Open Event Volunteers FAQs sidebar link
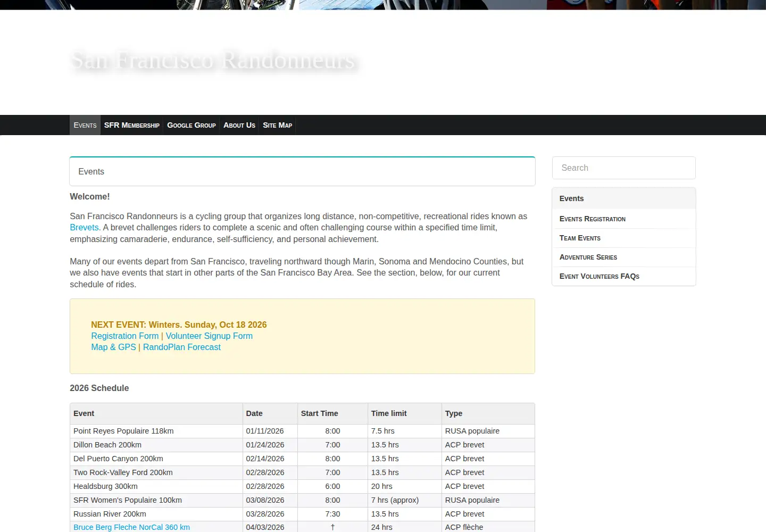This screenshot has width=766, height=532. 599,276
